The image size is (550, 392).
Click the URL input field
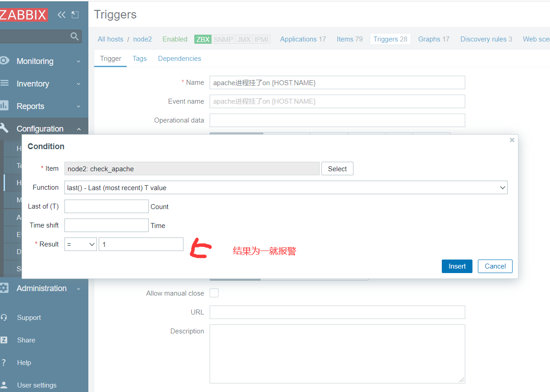pos(337,312)
